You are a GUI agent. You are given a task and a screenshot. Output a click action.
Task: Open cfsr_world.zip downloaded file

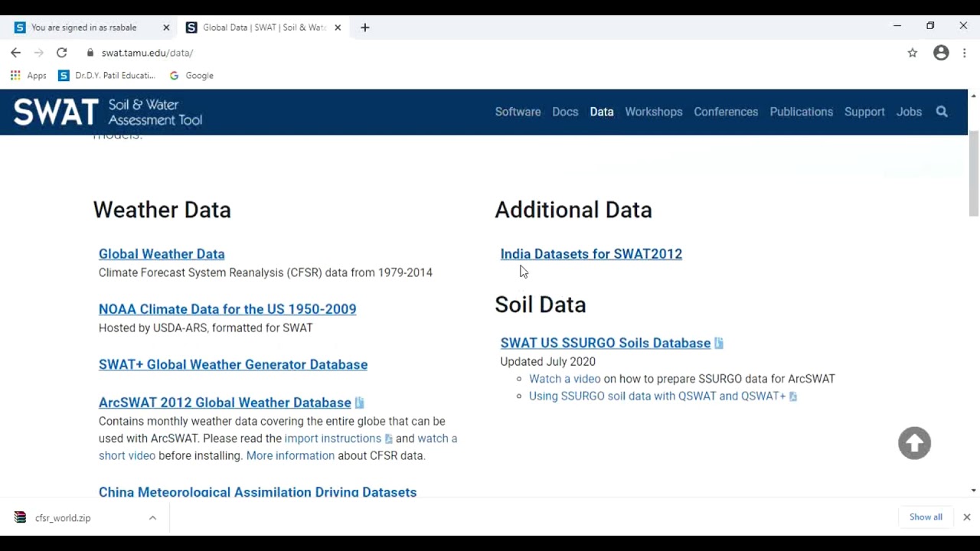click(x=63, y=518)
